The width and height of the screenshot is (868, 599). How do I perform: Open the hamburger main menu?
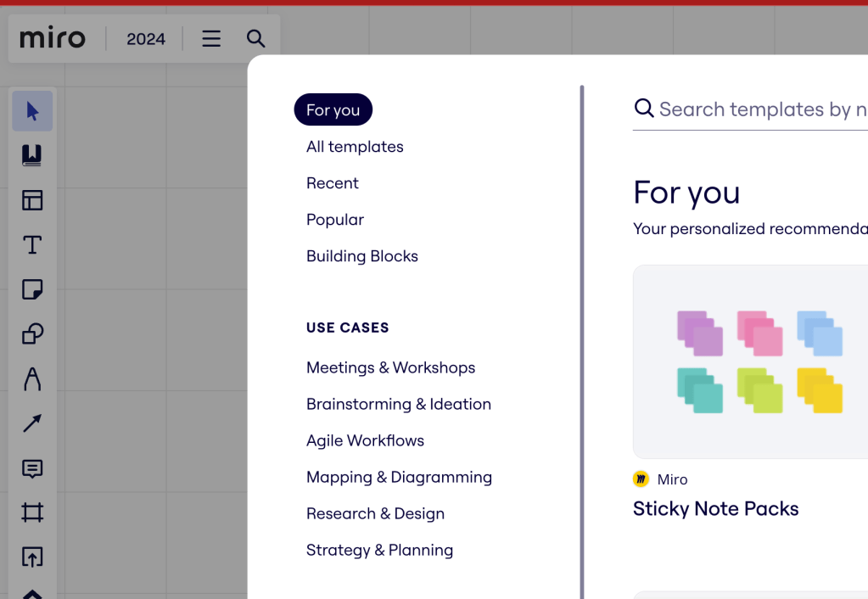click(211, 39)
